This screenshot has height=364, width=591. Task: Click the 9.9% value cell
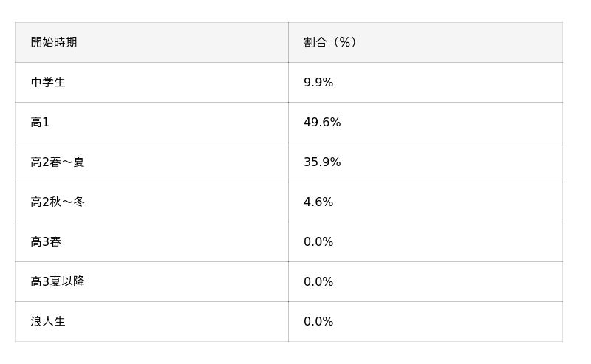coord(318,83)
